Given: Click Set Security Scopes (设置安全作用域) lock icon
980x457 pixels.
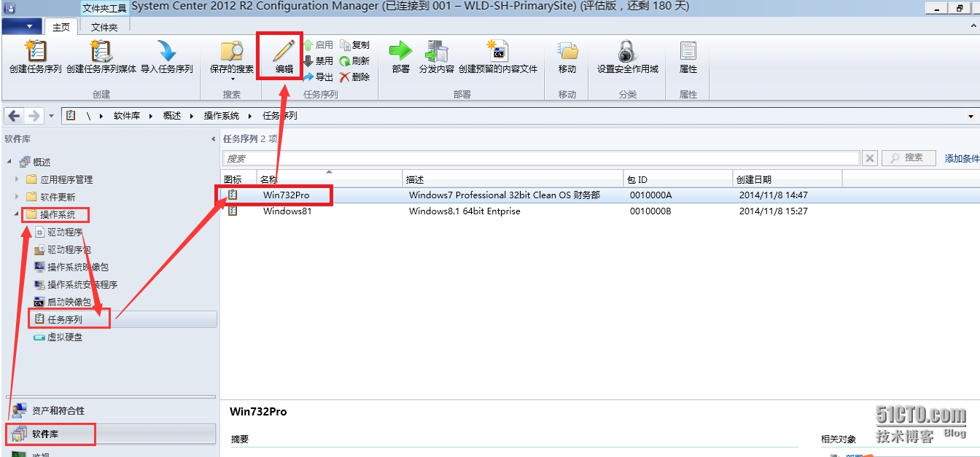Looking at the screenshot, I should 627,50.
